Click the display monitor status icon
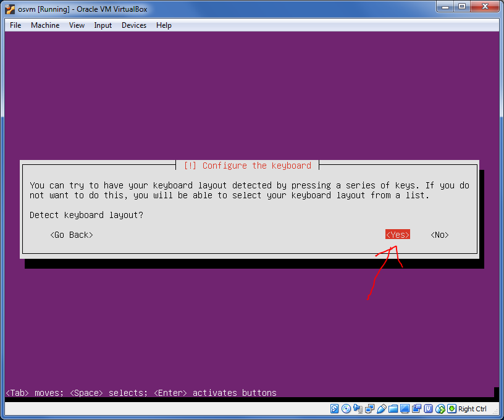 [405, 409]
